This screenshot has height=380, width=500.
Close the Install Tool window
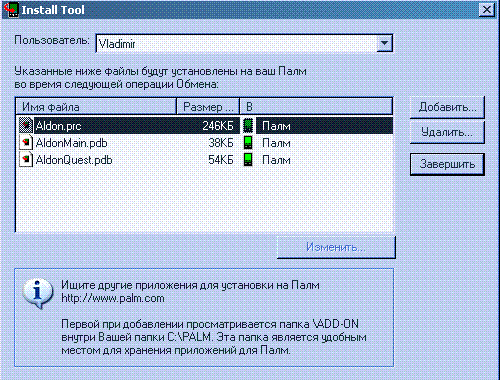(487, 10)
